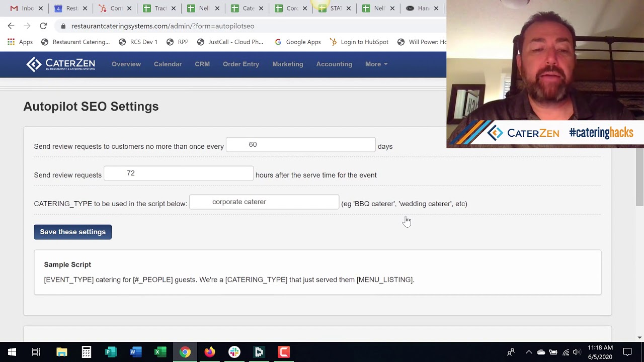Open the Calendar menu item
The image size is (644, 362).
[168, 64]
